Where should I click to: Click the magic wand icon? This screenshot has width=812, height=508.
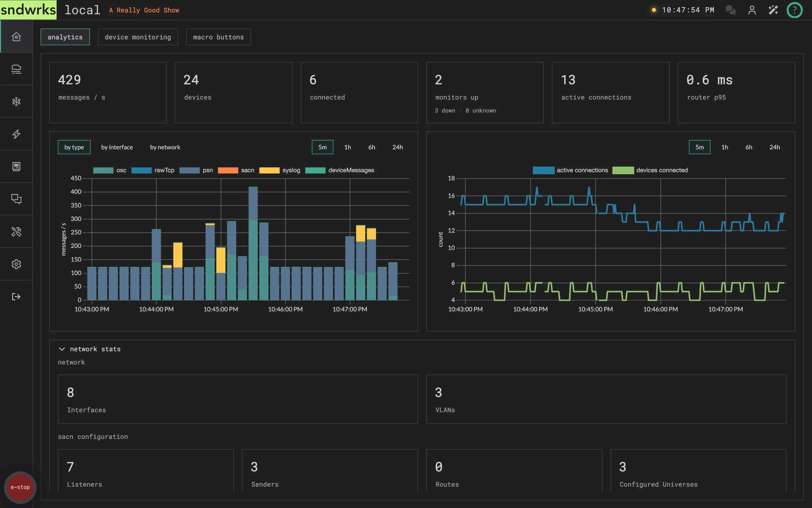click(773, 10)
